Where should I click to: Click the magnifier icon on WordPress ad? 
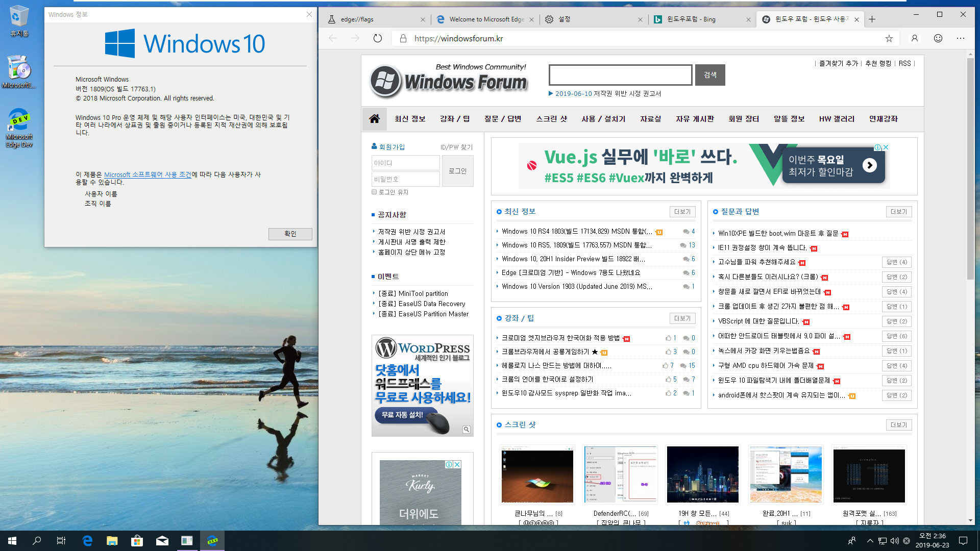click(x=467, y=430)
